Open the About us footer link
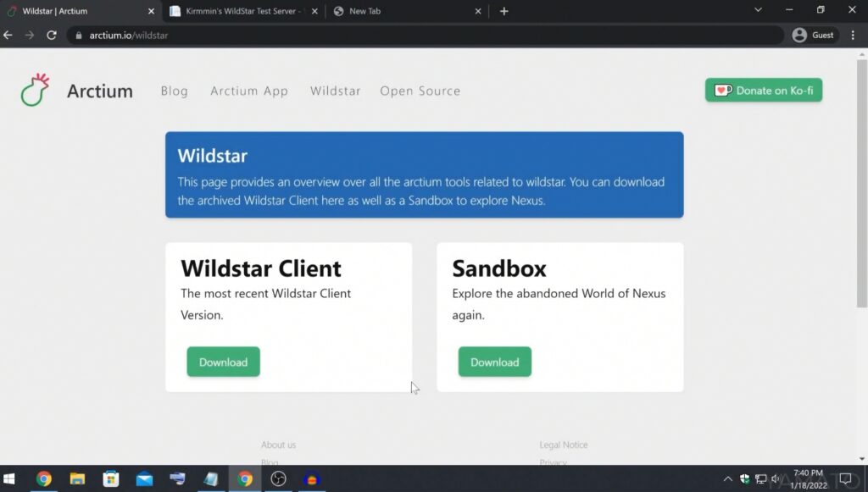868x492 pixels. click(278, 445)
